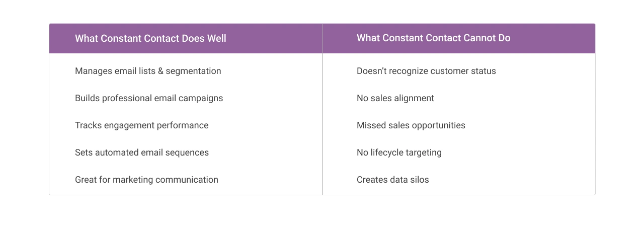Select the 'No sales alignment' text
This screenshot has height=230, width=644.
pyautogui.click(x=395, y=98)
